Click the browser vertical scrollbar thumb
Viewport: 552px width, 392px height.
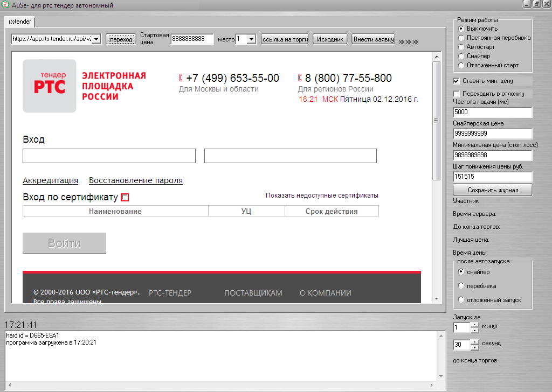437,121
